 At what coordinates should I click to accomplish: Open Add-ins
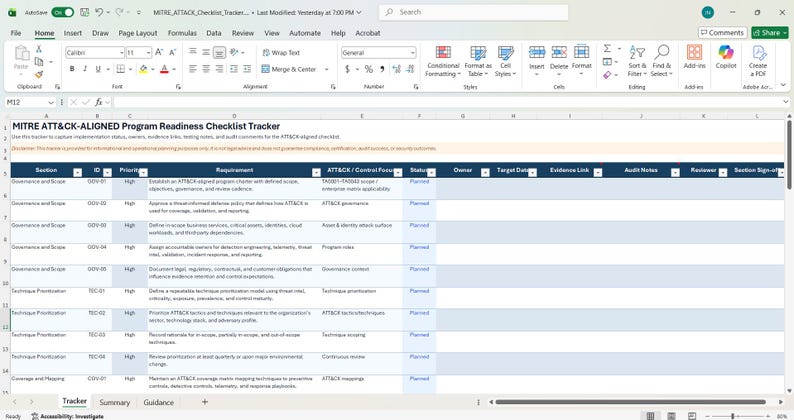tap(694, 57)
